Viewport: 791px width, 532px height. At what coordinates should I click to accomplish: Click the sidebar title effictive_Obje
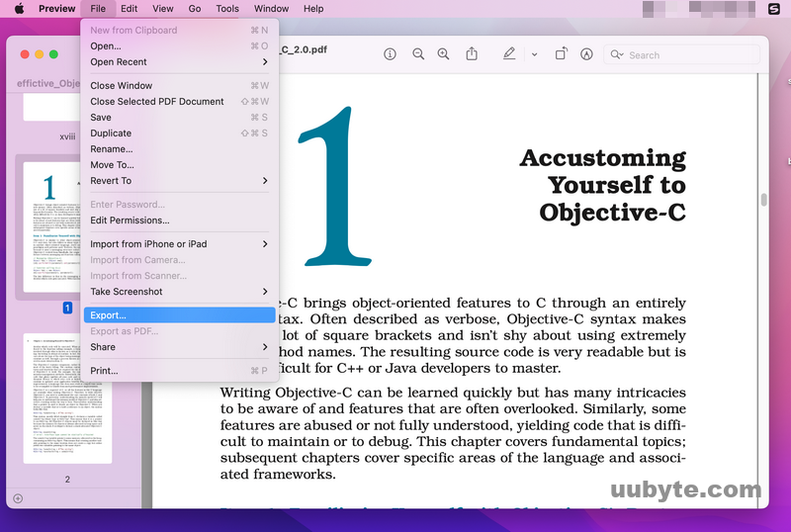pos(47,83)
